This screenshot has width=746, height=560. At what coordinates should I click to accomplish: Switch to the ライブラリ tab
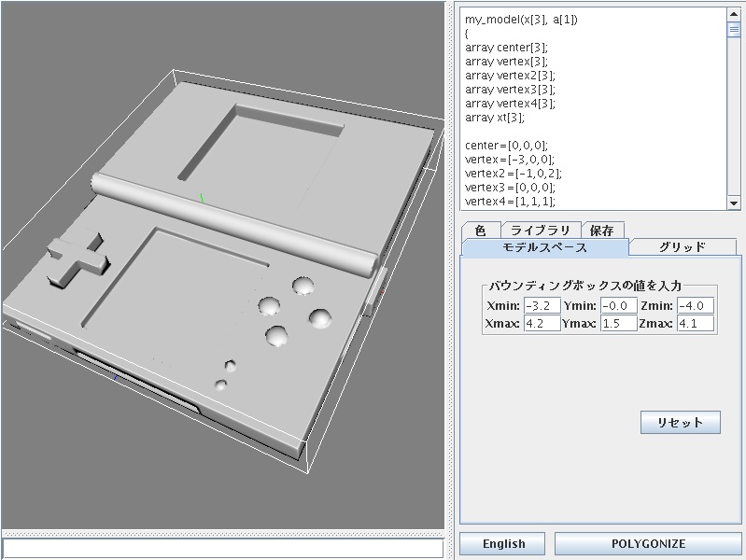[x=541, y=231]
